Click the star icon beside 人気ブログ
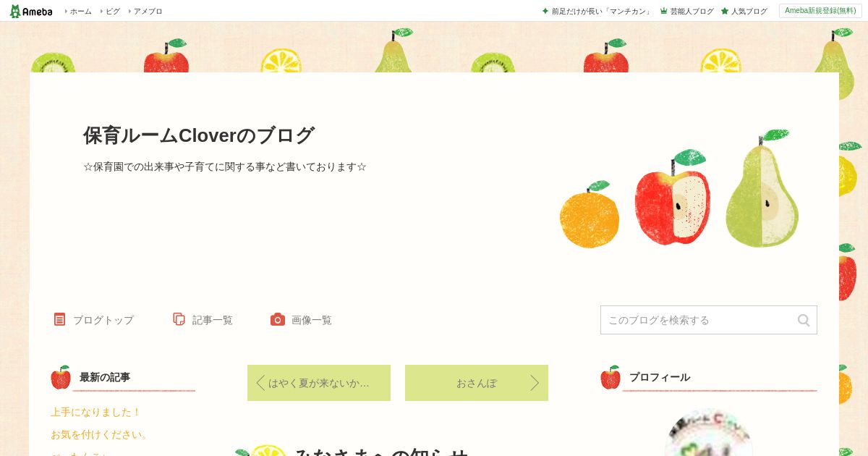The image size is (868, 456). point(725,11)
